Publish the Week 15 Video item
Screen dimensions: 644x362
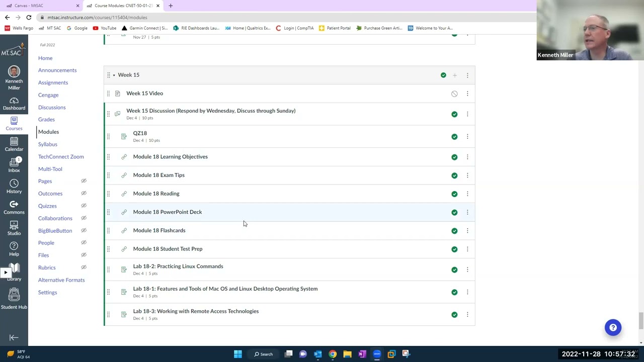pos(454,94)
